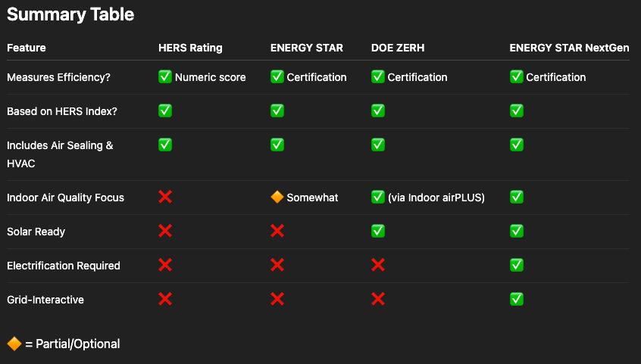The width and height of the screenshot is (641, 364).
Task: Click the DOE ZERH column header
Action: click(396, 48)
